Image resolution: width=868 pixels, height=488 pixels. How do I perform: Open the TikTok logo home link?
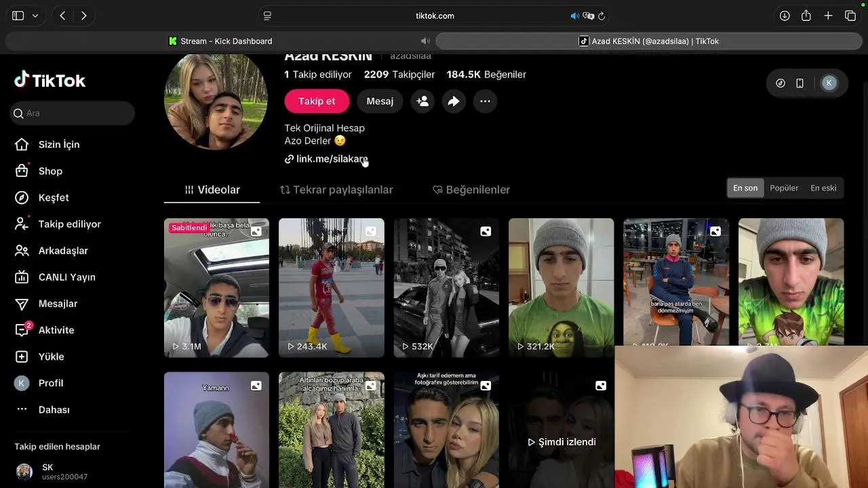coord(50,81)
